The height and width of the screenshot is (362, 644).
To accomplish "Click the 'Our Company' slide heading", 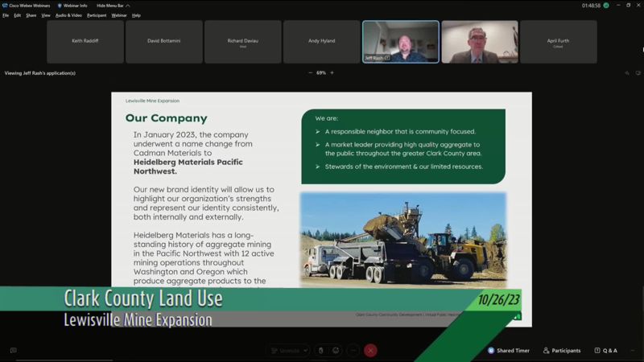I will click(x=167, y=118).
